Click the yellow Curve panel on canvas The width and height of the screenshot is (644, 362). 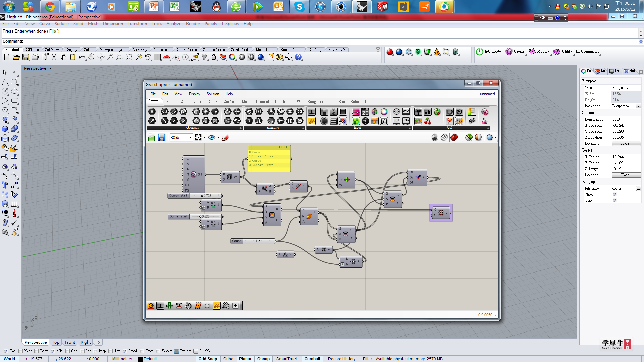[x=269, y=159]
